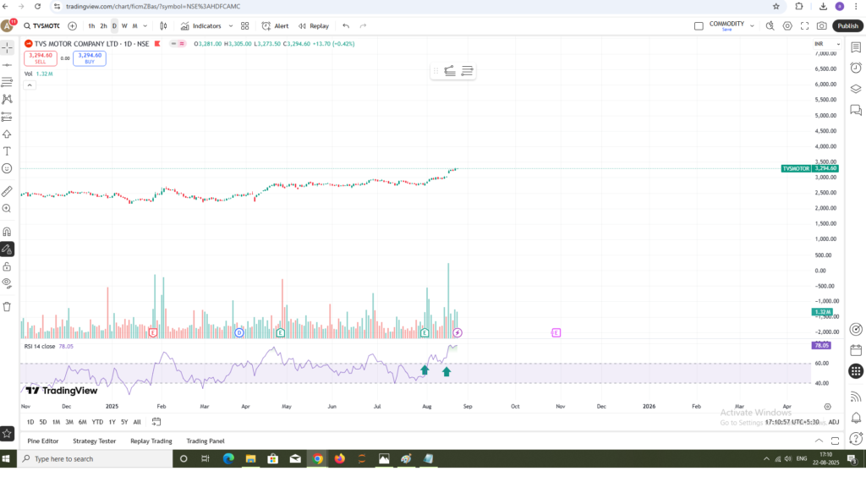Click the Publish button

[x=847, y=26]
